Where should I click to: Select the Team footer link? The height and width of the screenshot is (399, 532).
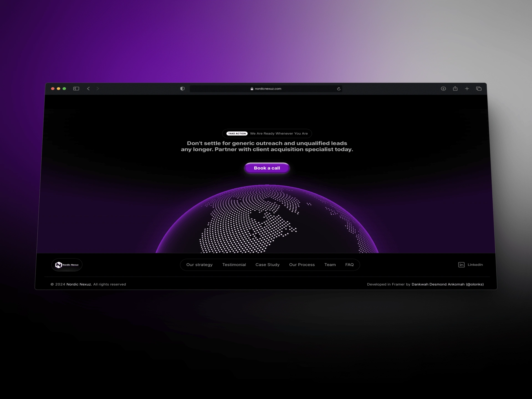[330, 265]
